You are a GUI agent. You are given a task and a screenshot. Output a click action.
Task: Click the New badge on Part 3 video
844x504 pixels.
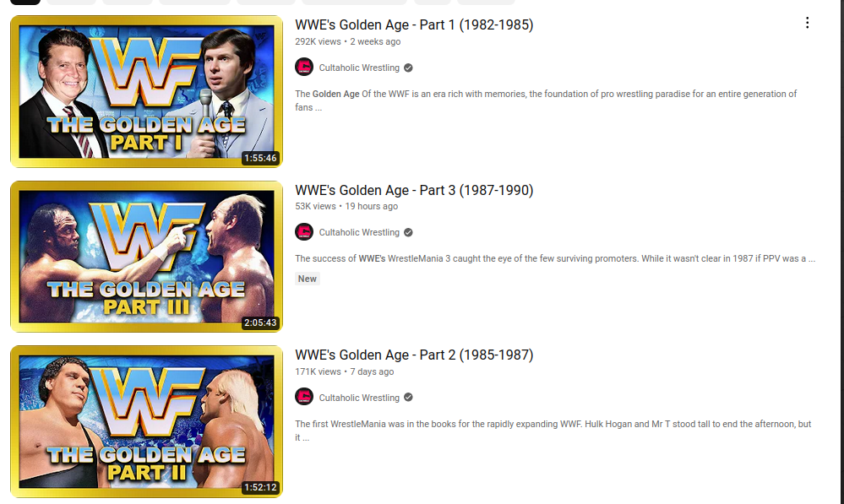coord(308,279)
